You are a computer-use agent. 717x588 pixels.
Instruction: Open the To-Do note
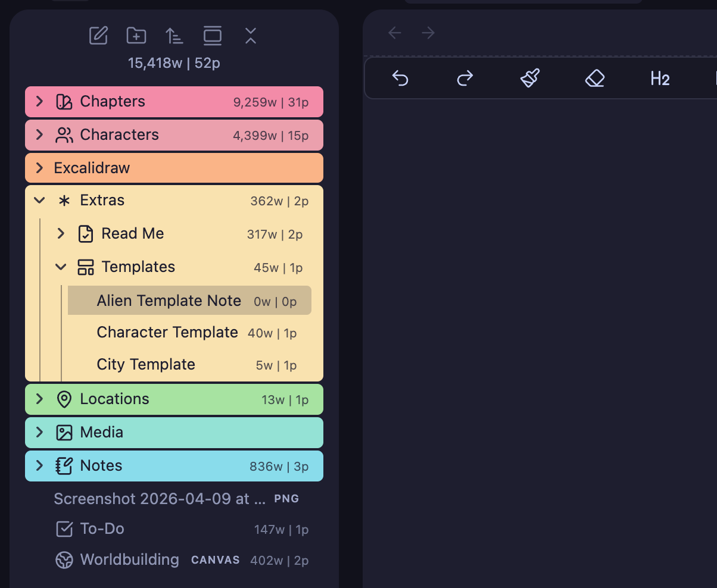(102, 528)
